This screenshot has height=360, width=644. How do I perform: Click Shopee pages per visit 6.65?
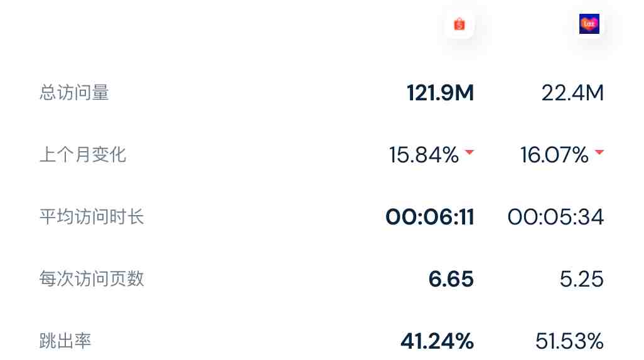point(451,279)
